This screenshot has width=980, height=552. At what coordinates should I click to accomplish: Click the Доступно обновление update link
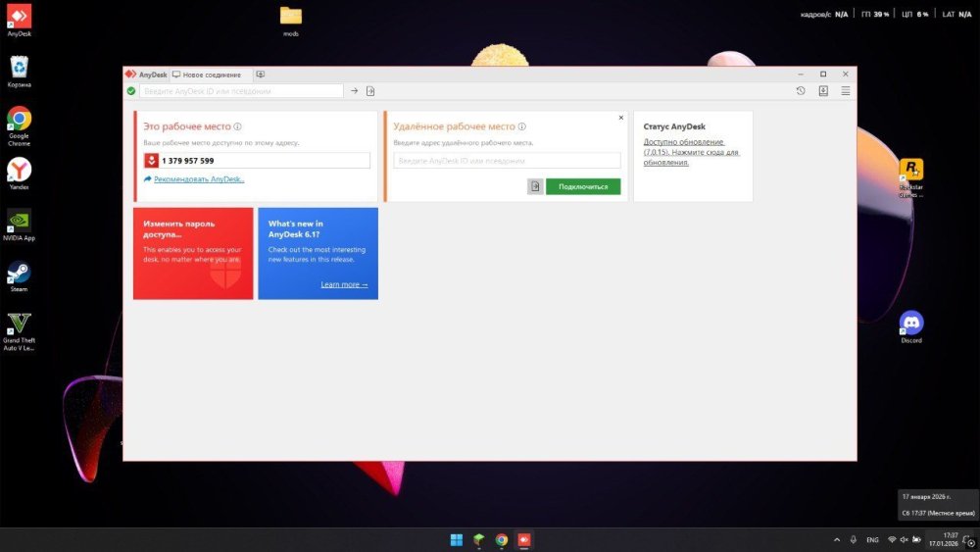coord(691,152)
